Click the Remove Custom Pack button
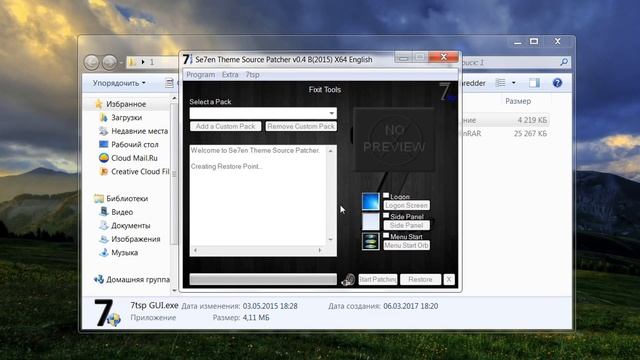Screen dimensions: 640x360 301,127
